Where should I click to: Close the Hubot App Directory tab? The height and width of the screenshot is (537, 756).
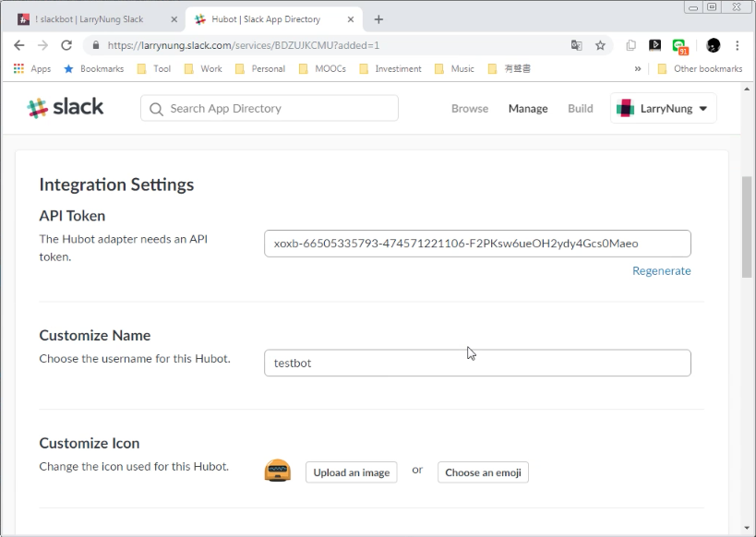[x=351, y=19]
